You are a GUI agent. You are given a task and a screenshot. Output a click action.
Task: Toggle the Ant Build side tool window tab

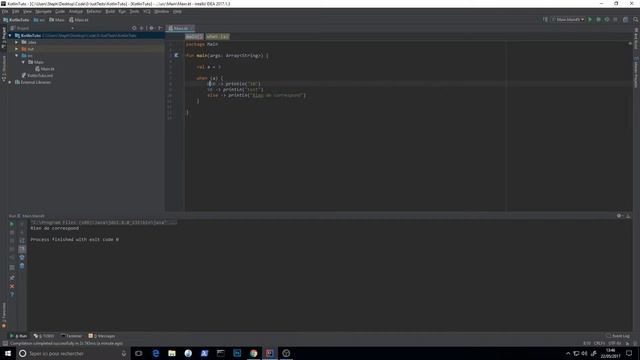(x=636, y=38)
